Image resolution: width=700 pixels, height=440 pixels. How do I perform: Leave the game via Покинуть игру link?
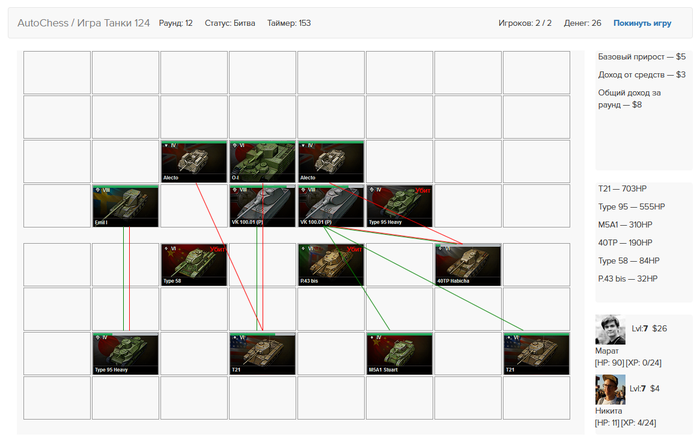coord(642,23)
